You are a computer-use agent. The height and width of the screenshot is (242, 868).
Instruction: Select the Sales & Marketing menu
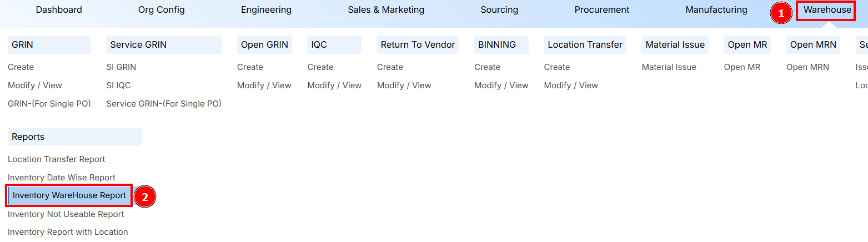click(x=386, y=10)
